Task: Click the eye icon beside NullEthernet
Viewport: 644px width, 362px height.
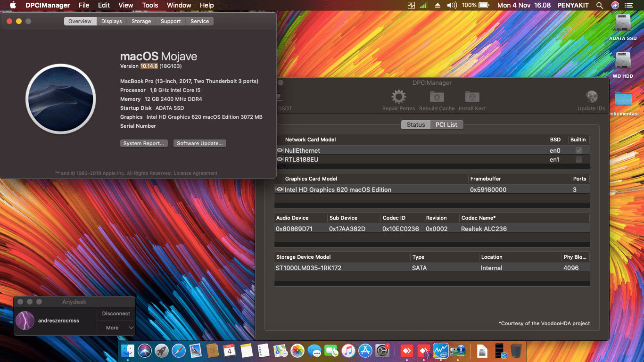Action: 280,150
